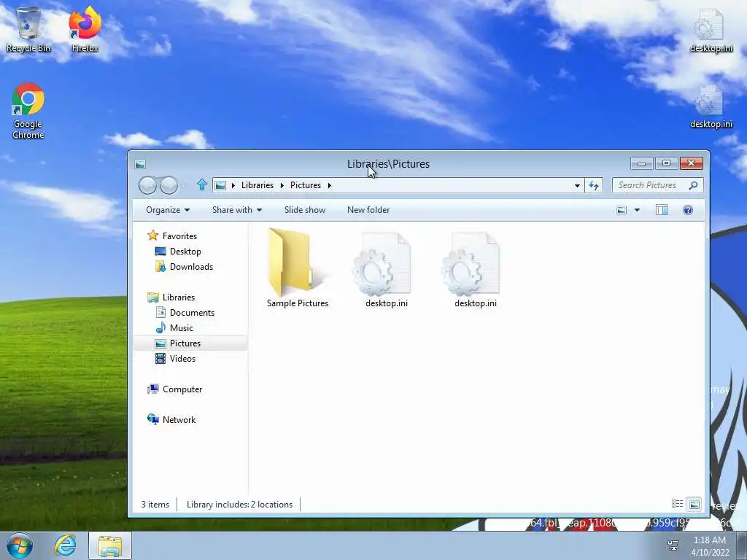The width and height of the screenshot is (747, 560).
Task: Open the Share with dropdown
Action: point(237,210)
